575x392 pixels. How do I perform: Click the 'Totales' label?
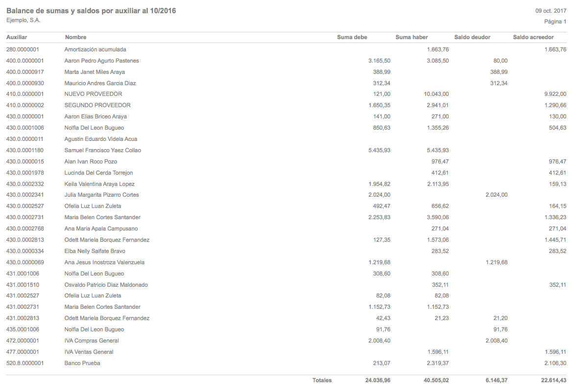click(x=322, y=380)
